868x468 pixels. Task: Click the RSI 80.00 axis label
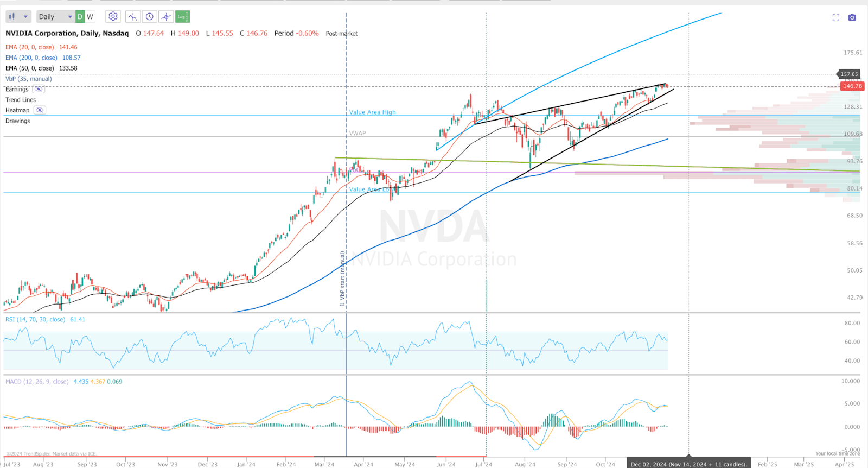coord(852,323)
